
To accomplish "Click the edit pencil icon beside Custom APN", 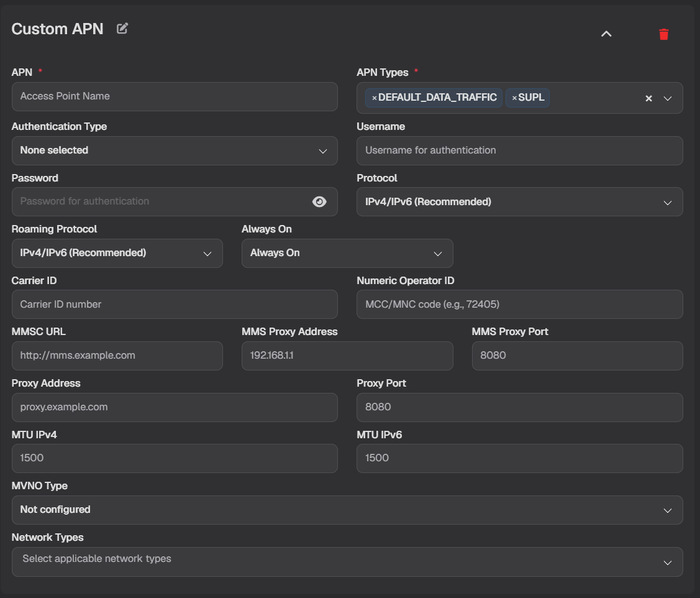I will [122, 29].
